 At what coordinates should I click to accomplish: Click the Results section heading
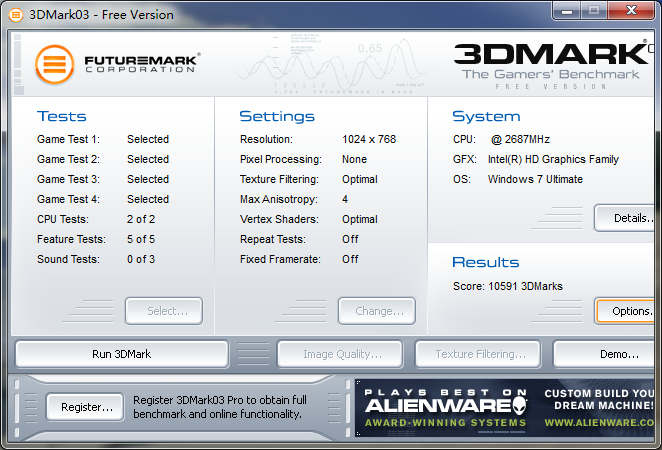486,262
